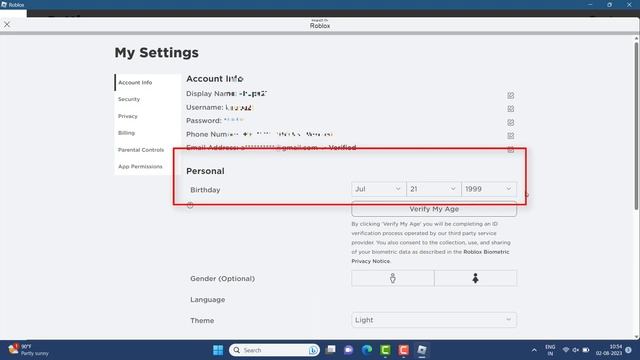Click the Roblox icon in the taskbar

[422, 350]
